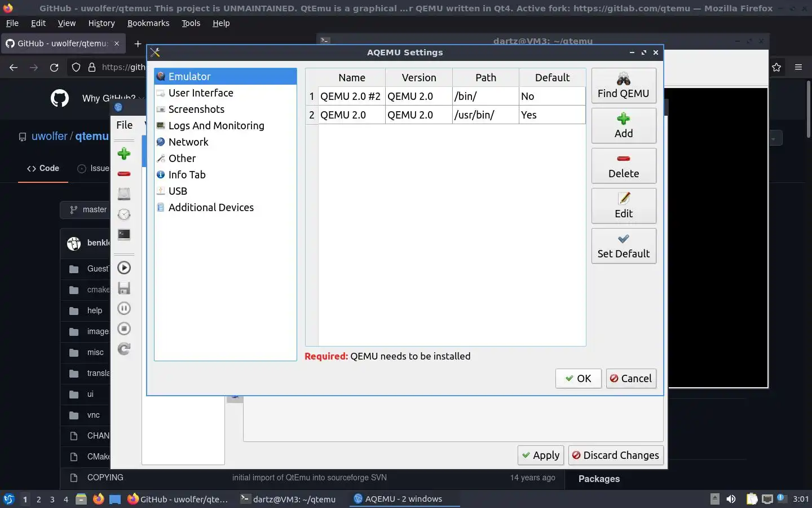Click the floppy save icon in AQEMU toolbar
This screenshot has height=508, width=812.
click(124, 288)
